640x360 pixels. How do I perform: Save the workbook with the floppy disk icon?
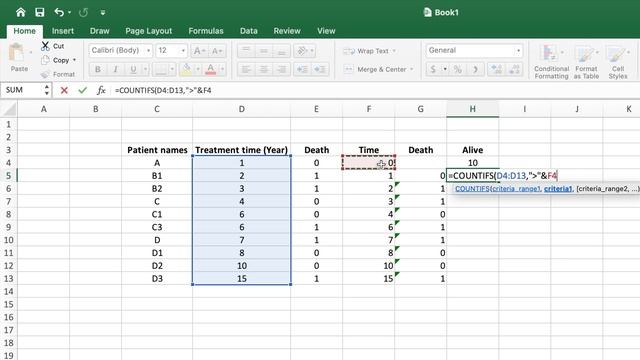click(x=40, y=12)
